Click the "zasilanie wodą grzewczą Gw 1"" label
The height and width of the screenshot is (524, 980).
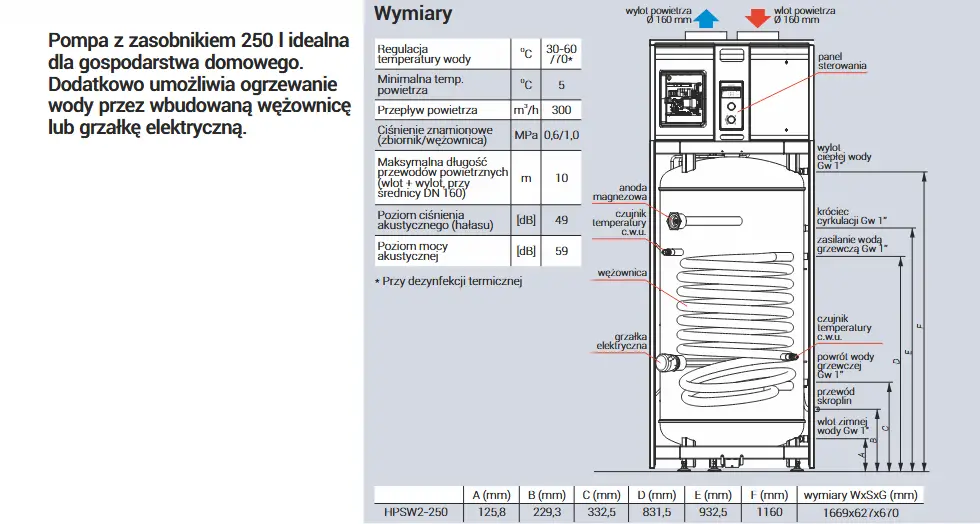pyautogui.click(x=851, y=244)
